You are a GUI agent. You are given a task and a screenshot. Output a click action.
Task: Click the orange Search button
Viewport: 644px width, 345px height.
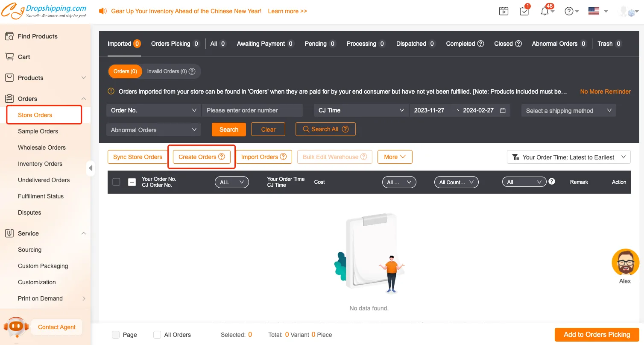tap(229, 130)
